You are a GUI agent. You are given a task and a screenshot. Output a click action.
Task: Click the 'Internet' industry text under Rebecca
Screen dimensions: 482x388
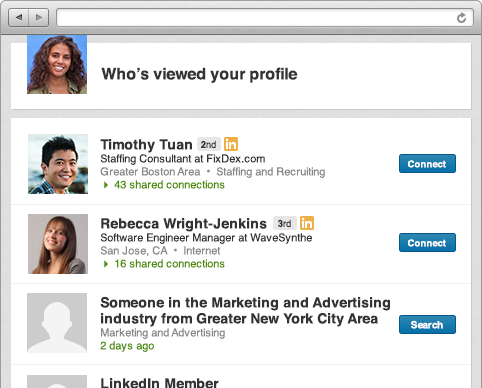tap(202, 251)
